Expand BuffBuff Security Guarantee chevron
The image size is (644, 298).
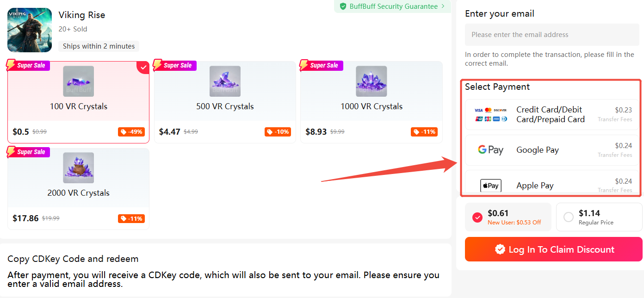tap(443, 6)
